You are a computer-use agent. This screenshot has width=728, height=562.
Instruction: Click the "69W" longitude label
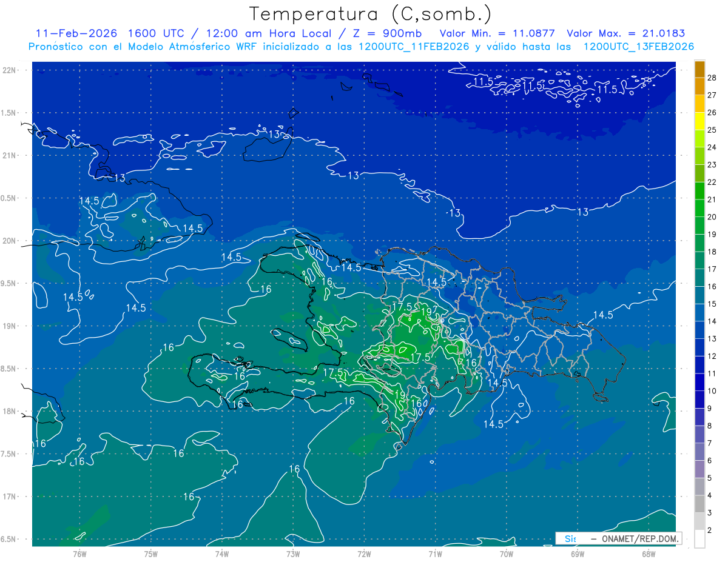pyautogui.click(x=578, y=554)
